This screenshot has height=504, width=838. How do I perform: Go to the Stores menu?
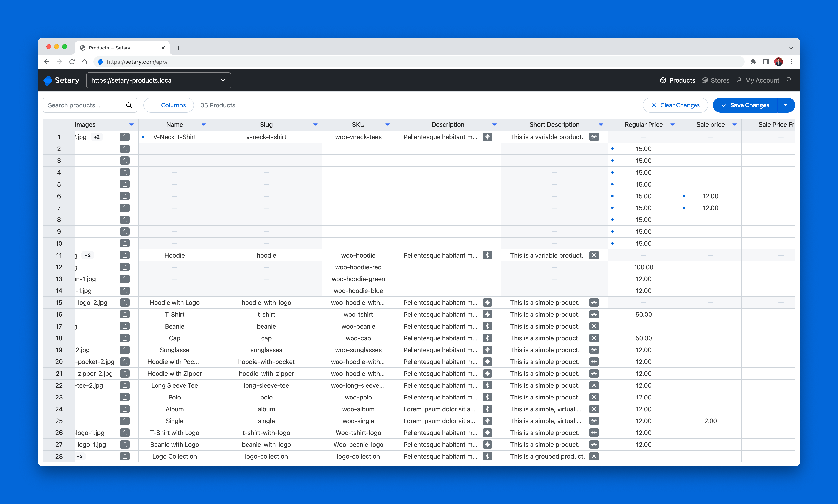[x=715, y=80]
